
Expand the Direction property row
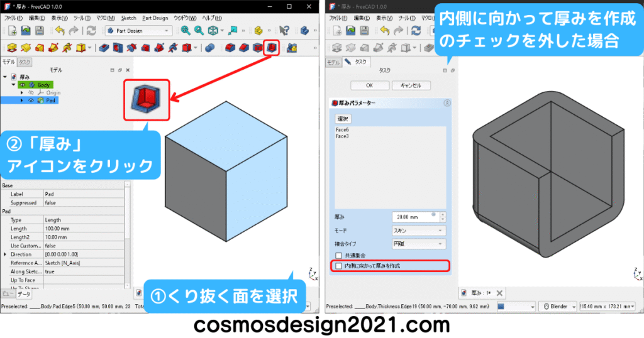click(5, 254)
